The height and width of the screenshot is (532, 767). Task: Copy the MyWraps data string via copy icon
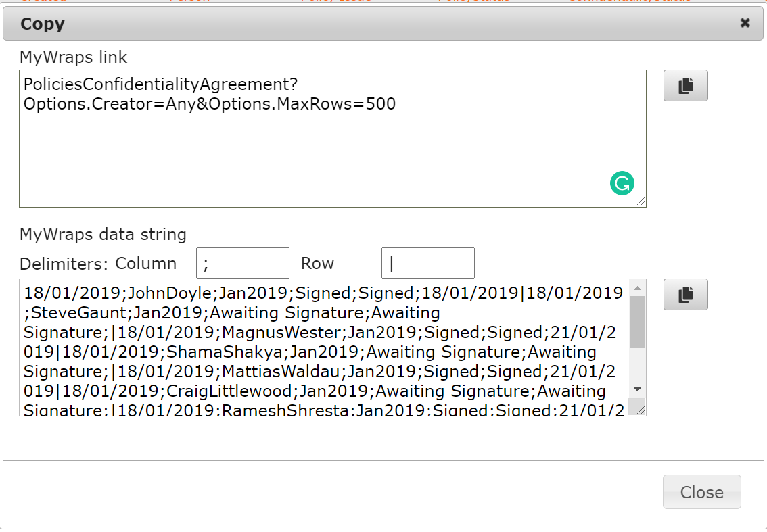point(685,295)
